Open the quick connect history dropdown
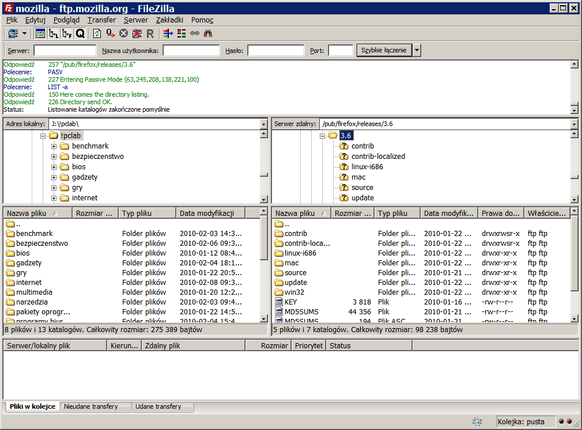This screenshot has height=430, width=582. pos(417,50)
